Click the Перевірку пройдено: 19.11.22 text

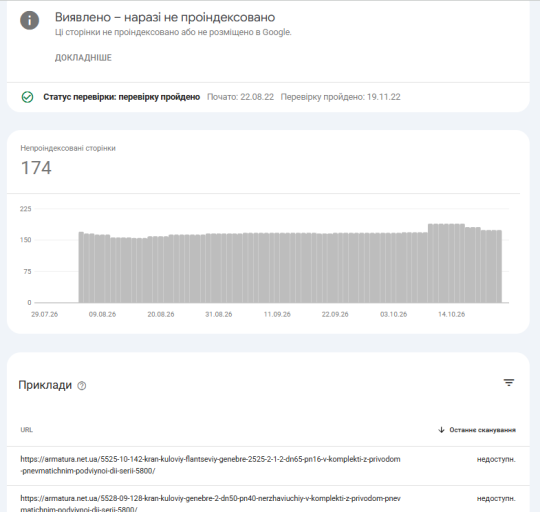click(x=341, y=97)
